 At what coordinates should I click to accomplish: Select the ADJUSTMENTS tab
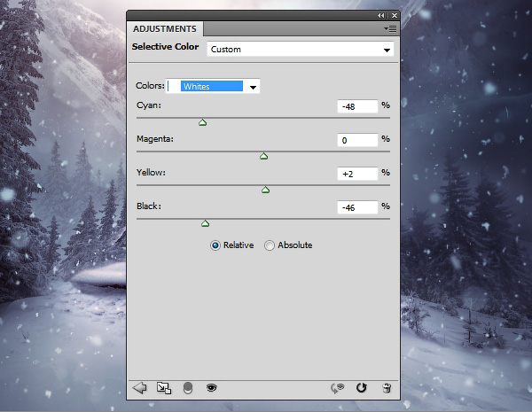(x=165, y=29)
